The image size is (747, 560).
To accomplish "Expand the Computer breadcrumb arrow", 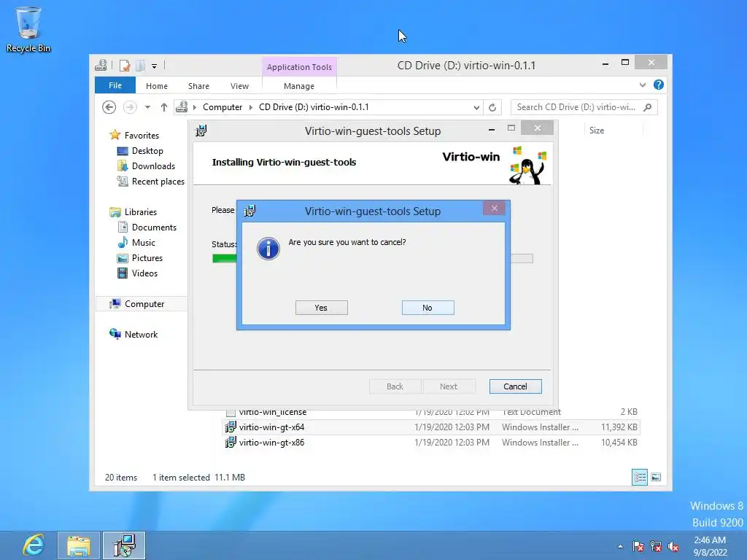I will tap(251, 107).
